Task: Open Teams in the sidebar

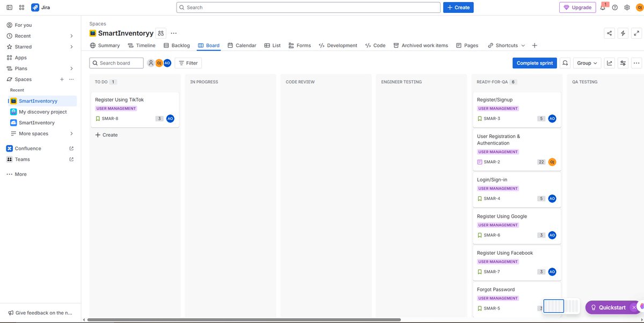Action: (41, 159)
